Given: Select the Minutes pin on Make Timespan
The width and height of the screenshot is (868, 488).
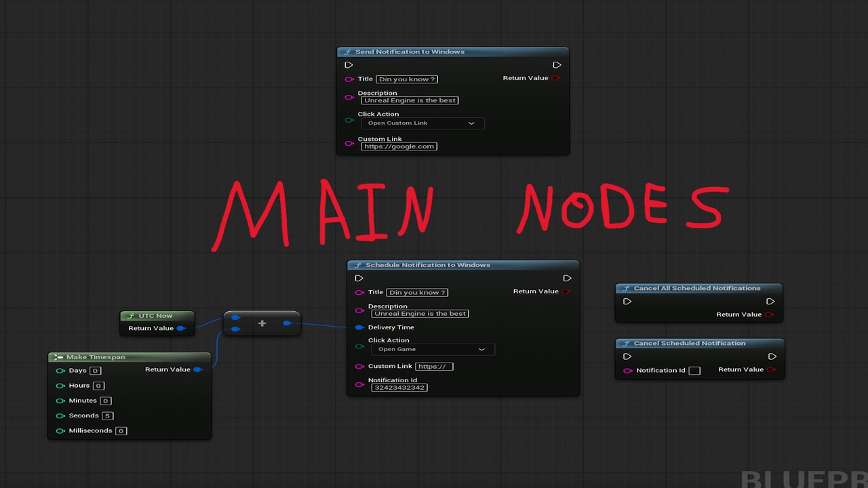Looking at the screenshot, I should (x=60, y=401).
